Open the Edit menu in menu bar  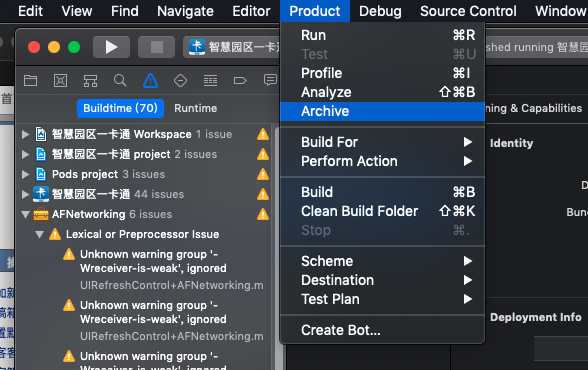coord(30,11)
